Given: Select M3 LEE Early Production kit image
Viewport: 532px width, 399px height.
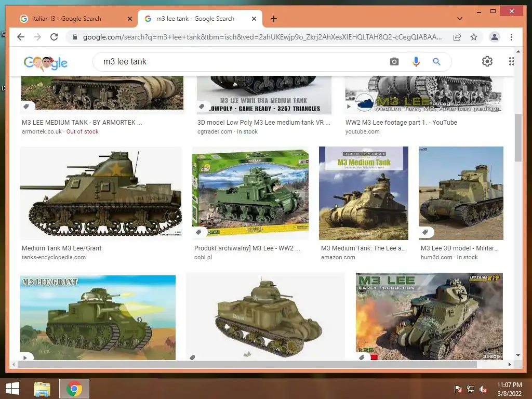Looking at the screenshot, I should click(429, 316).
